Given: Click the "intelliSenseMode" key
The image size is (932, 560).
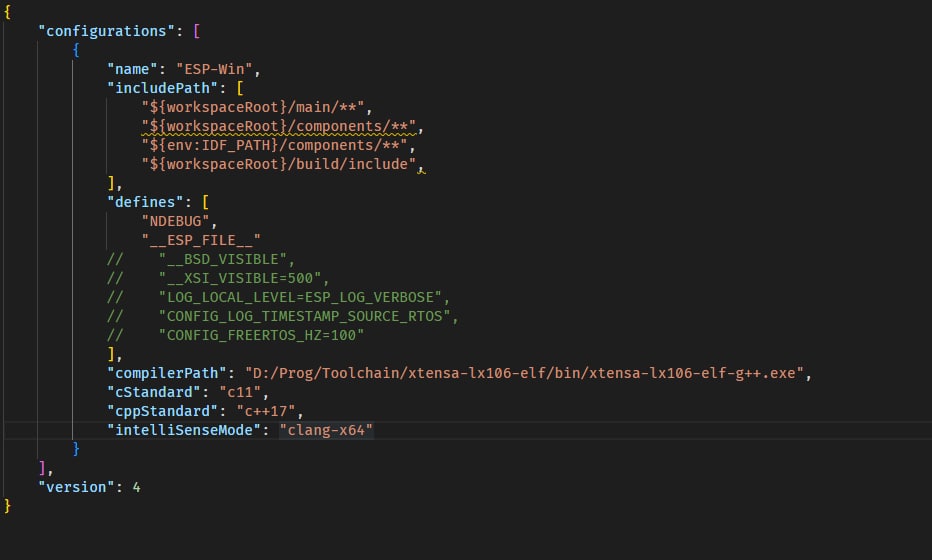Looking at the screenshot, I should [x=184, y=430].
